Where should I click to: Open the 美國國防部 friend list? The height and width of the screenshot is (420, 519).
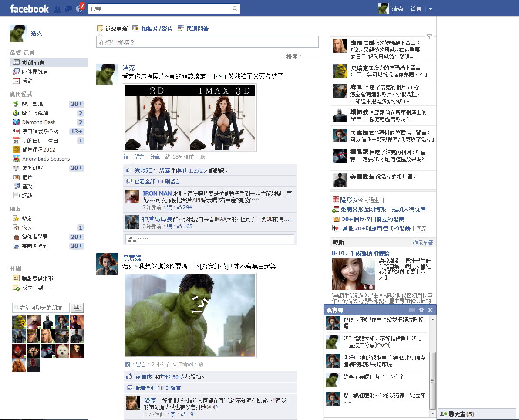click(35, 246)
